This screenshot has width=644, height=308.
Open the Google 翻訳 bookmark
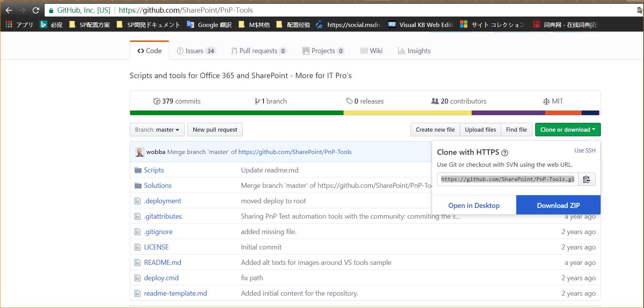209,25
